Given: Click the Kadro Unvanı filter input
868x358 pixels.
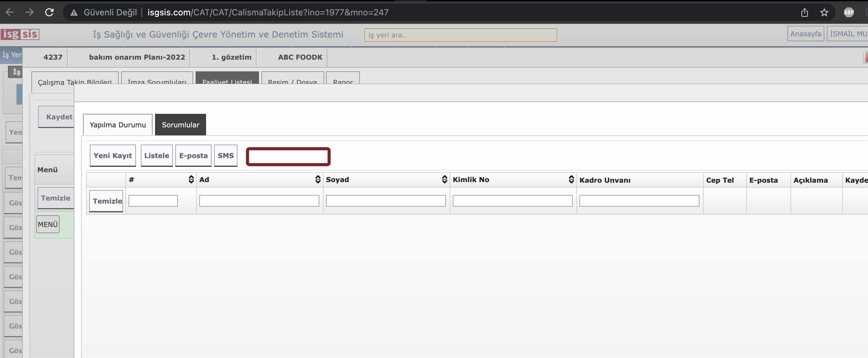Looking at the screenshot, I should point(639,201).
